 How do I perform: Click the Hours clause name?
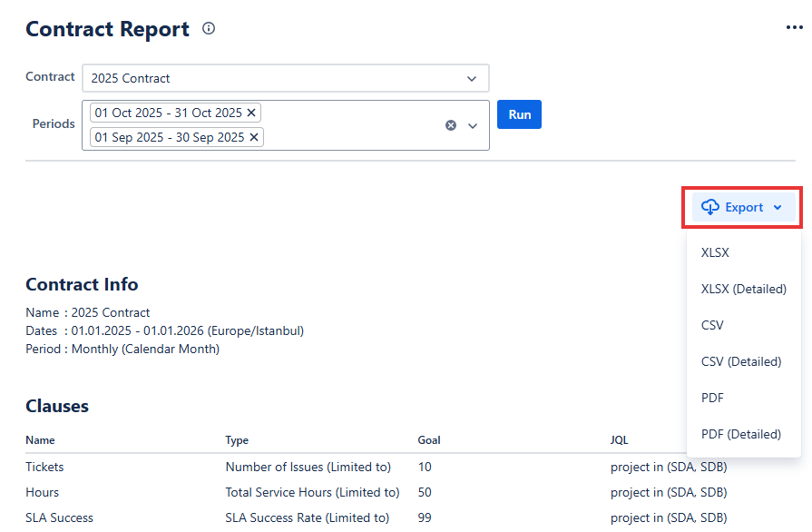tap(42, 493)
